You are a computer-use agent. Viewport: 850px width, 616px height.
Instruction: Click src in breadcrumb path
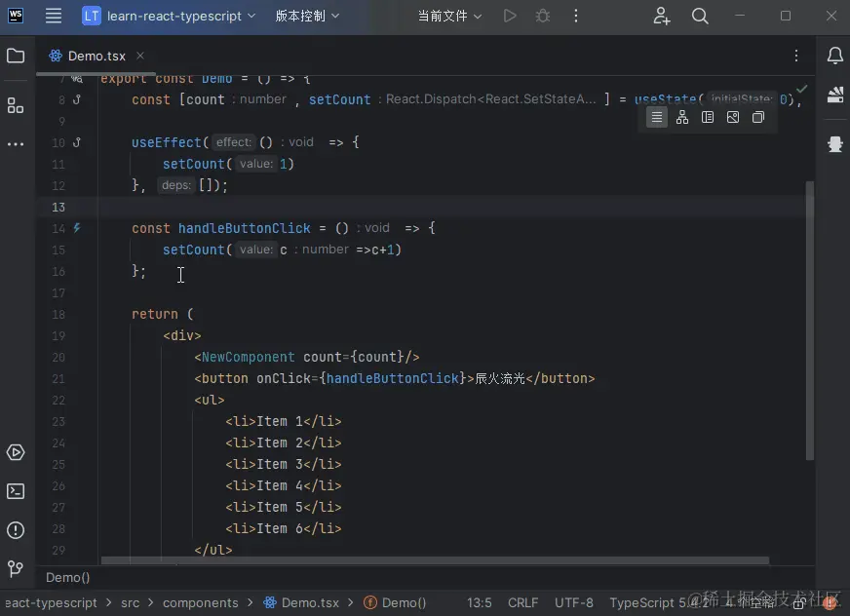pyautogui.click(x=130, y=602)
